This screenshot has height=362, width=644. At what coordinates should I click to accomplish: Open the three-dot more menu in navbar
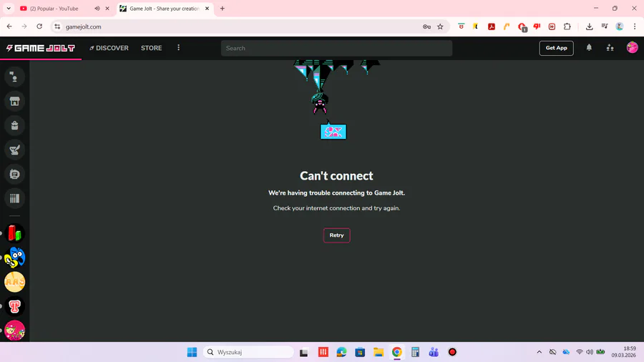tap(178, 48)
